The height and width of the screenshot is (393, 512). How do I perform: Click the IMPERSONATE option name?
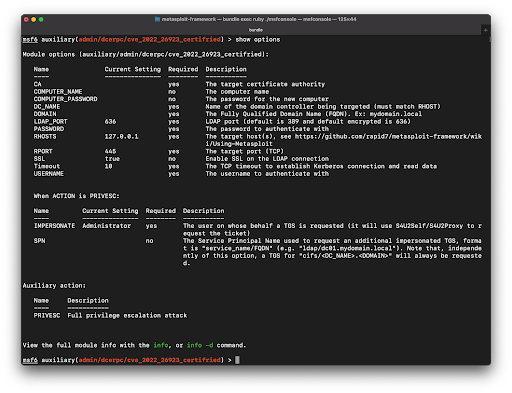pyautogui.click(x=54, y=226)
